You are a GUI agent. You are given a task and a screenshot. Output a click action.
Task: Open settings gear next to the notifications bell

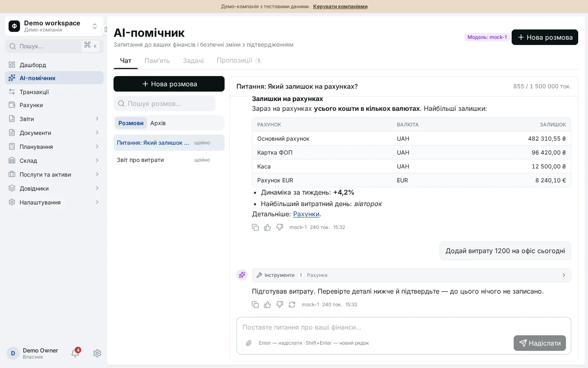pos(97,353)
